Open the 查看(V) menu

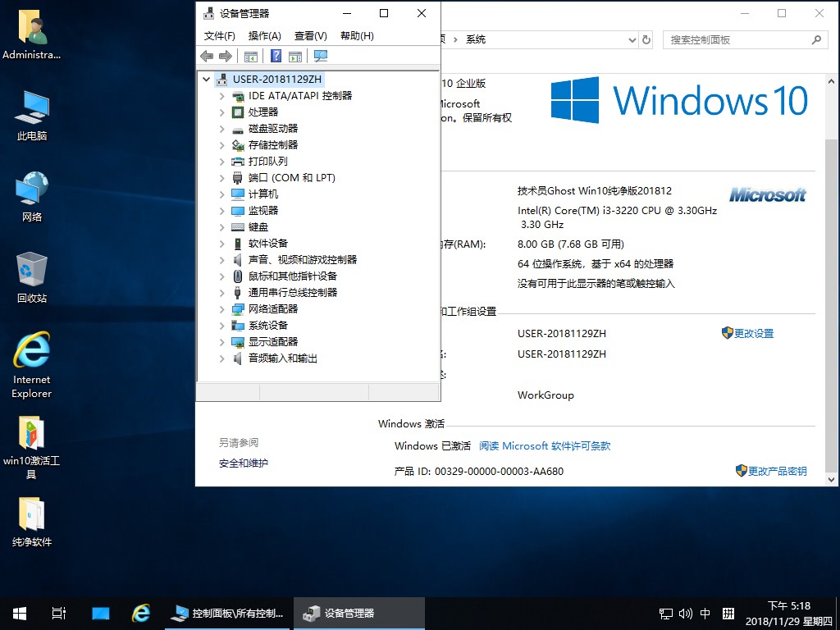(x=310, y=36)
